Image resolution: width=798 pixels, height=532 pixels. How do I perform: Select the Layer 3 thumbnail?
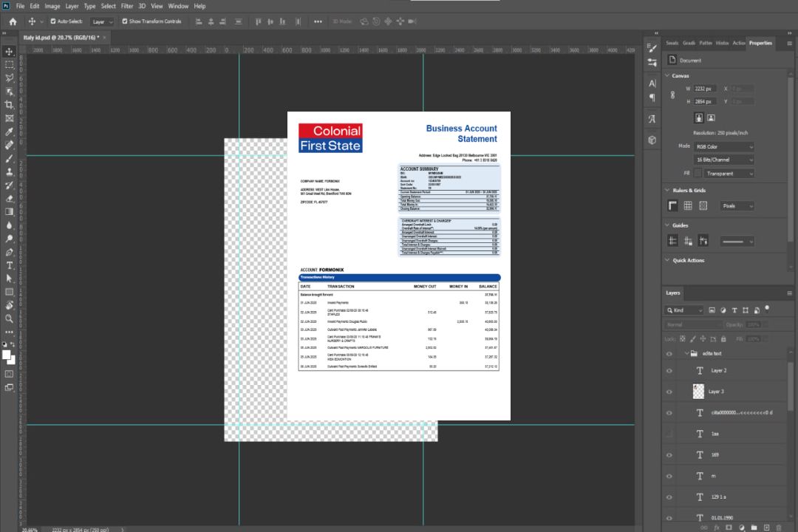pyautogui.click(x=699, y=392)
